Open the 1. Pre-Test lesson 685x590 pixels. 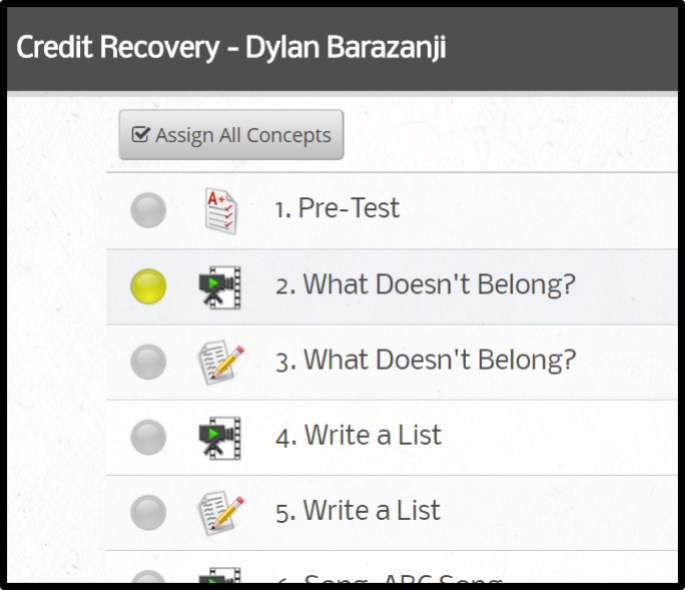pyautogui.click(x=337, y=208)
